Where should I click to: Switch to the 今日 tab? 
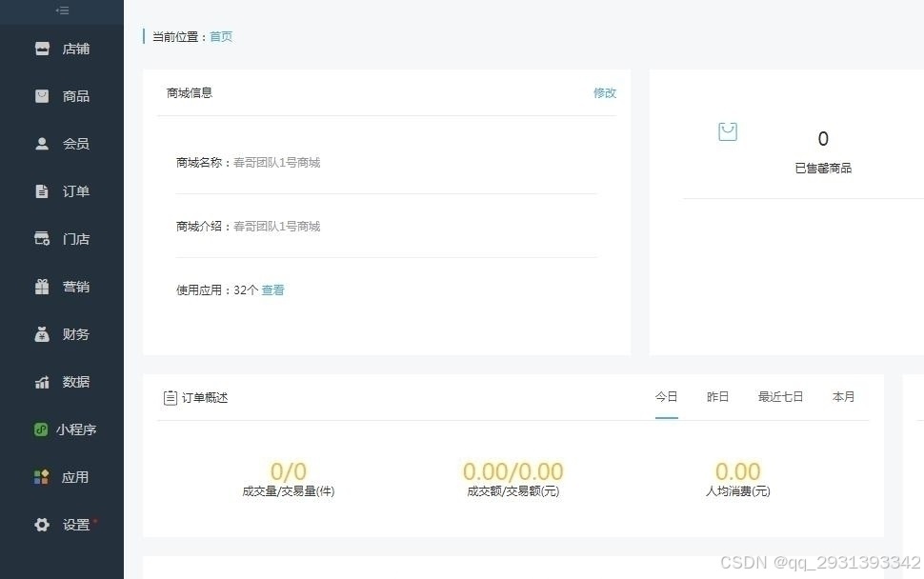(666, 397)
